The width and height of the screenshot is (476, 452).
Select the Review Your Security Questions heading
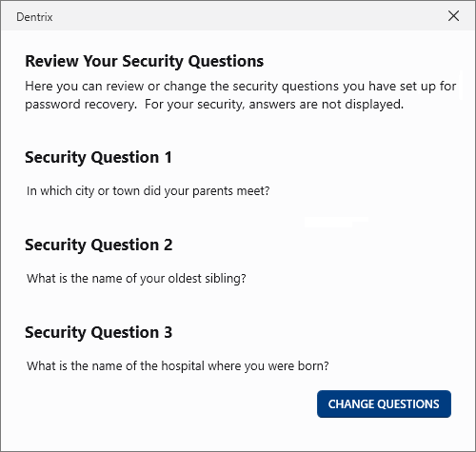(144, 61)
